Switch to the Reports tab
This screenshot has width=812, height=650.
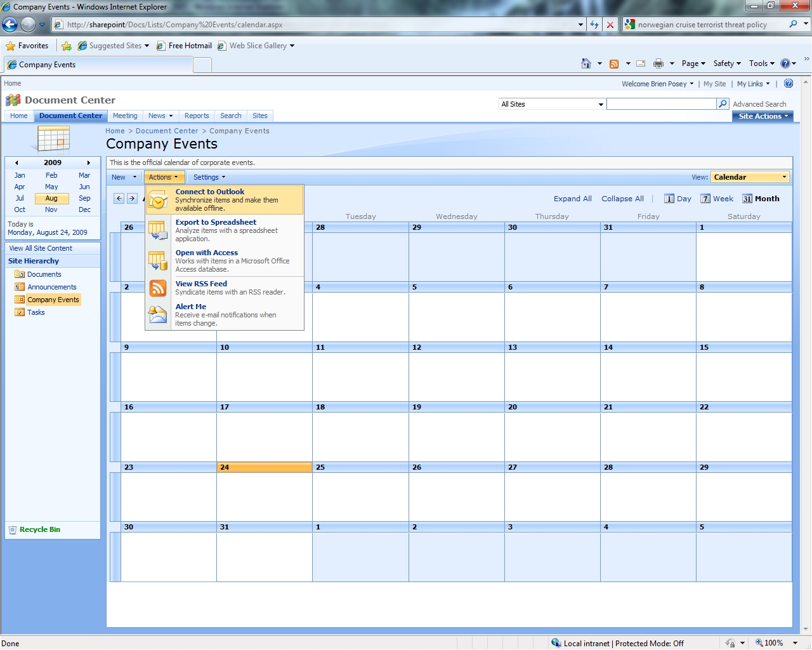[x=197, y=116]
